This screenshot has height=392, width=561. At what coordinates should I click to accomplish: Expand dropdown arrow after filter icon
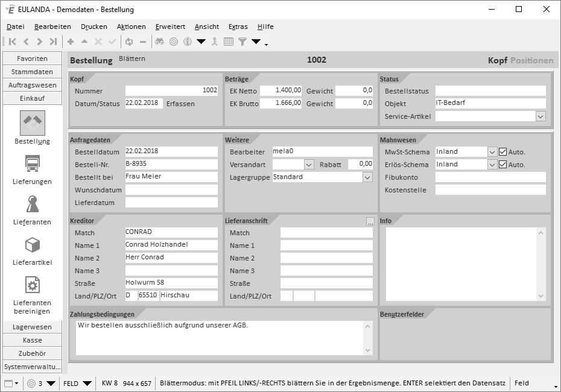[256, 42]
